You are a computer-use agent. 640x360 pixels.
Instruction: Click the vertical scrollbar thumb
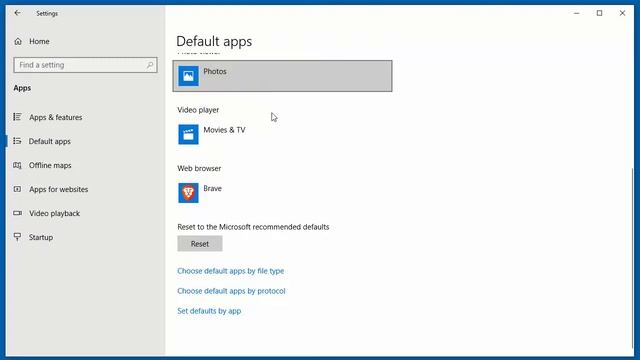click(633, 257)
